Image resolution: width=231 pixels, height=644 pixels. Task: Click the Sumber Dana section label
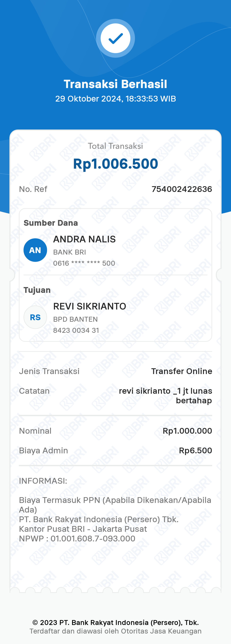click(50, 223)
